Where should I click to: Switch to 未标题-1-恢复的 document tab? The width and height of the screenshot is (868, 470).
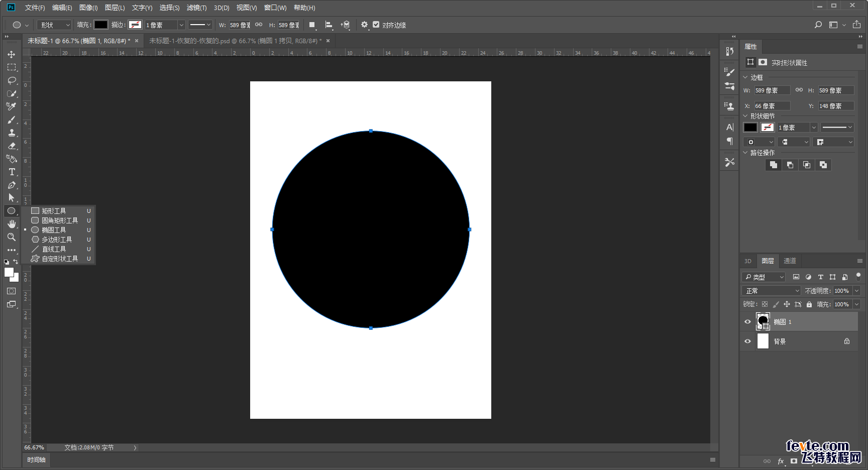point(239,41)
